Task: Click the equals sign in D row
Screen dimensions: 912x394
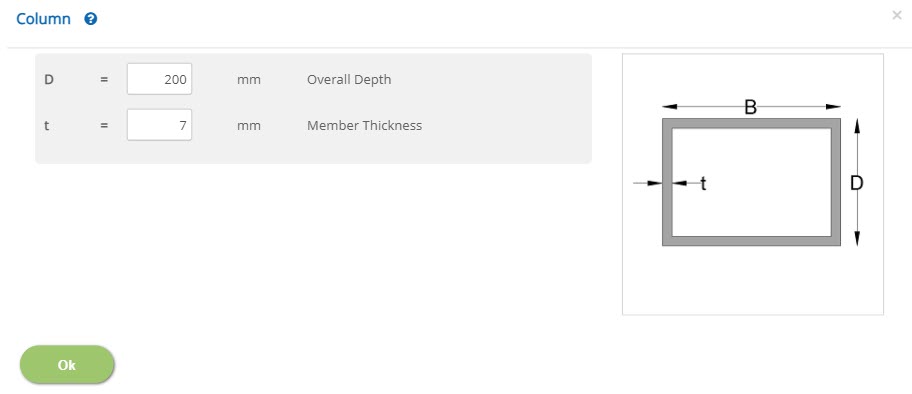Action: pos(104,79)
